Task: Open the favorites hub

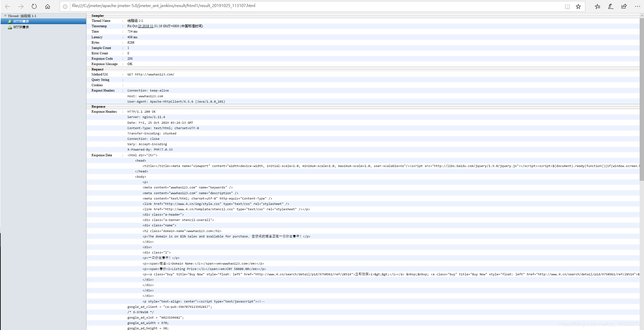Action: click(597, 6)
